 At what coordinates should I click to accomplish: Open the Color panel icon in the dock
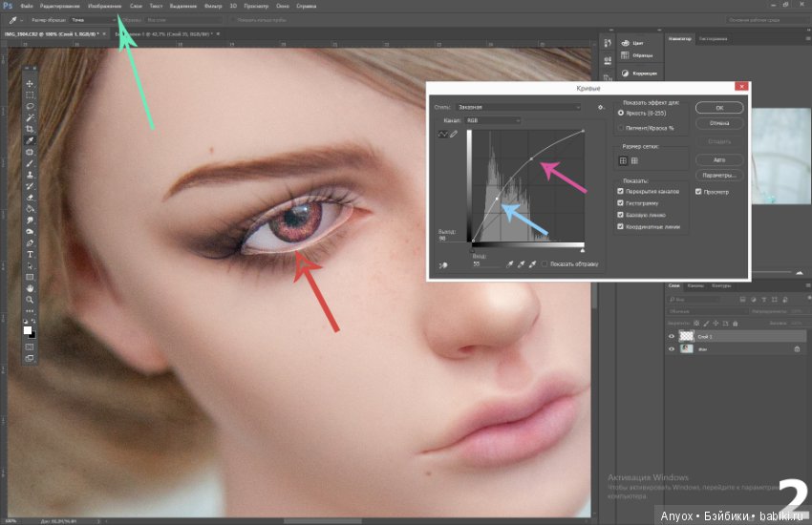pyautogui.click(x=626, y=43)
